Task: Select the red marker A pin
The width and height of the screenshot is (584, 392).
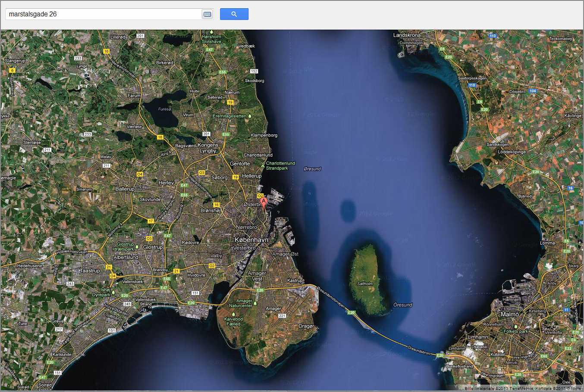Action: [264, 202]
